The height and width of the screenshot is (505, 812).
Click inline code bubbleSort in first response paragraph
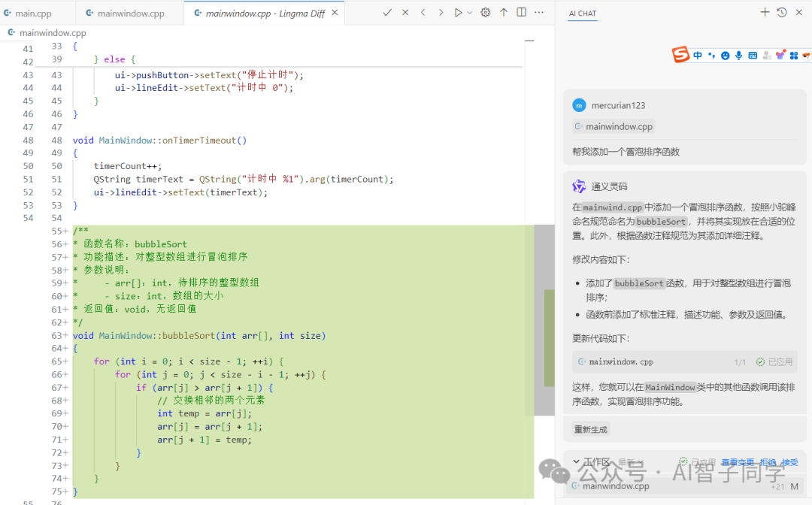[x=662, y=222]
